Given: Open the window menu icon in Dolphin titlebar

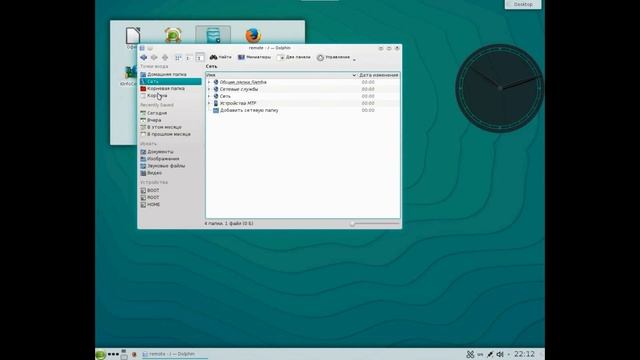Looking at the screenshot, I should click(x=142, y=48).
